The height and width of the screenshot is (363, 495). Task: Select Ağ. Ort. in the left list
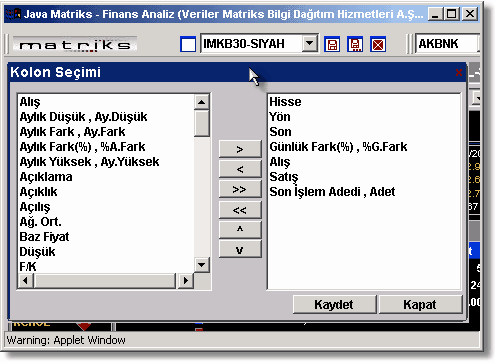click(x=40, y=222)
